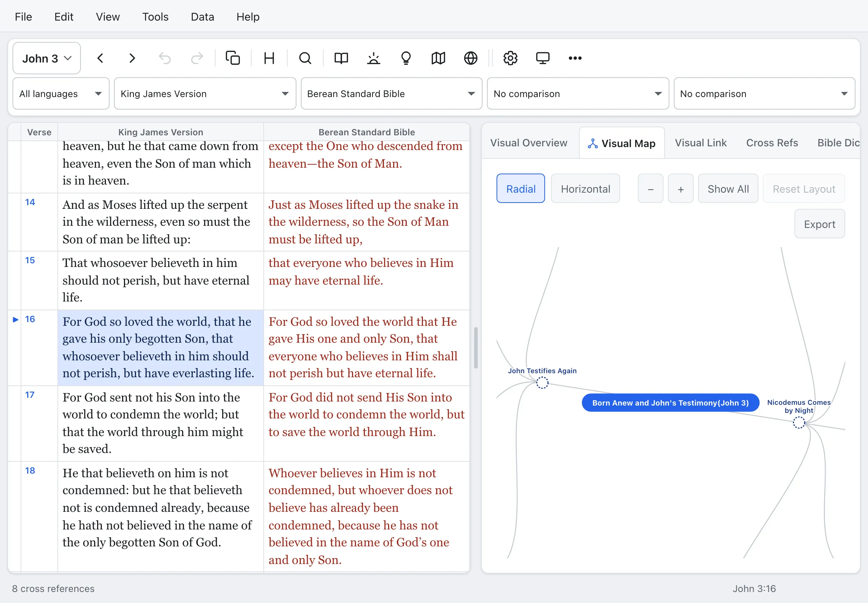Click the Reset Layout button
This screenshot has width=868, height=603.
(x=804, y=189)
